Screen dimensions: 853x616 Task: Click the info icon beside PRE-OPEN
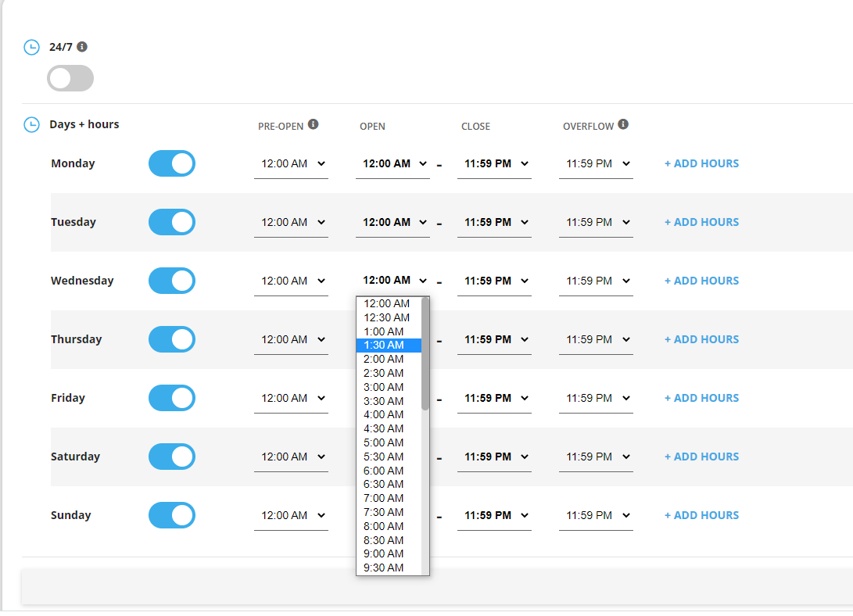pos(313,124)
